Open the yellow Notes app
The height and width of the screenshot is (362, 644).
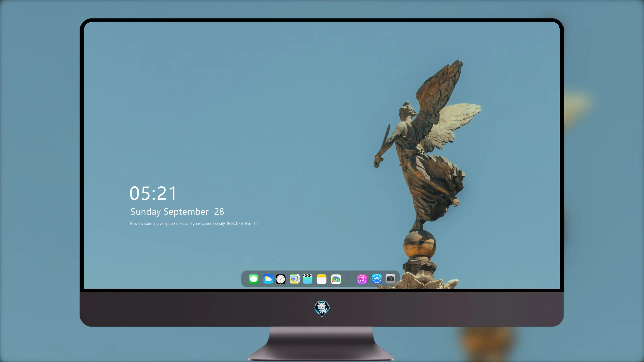(x=321, y=279)
